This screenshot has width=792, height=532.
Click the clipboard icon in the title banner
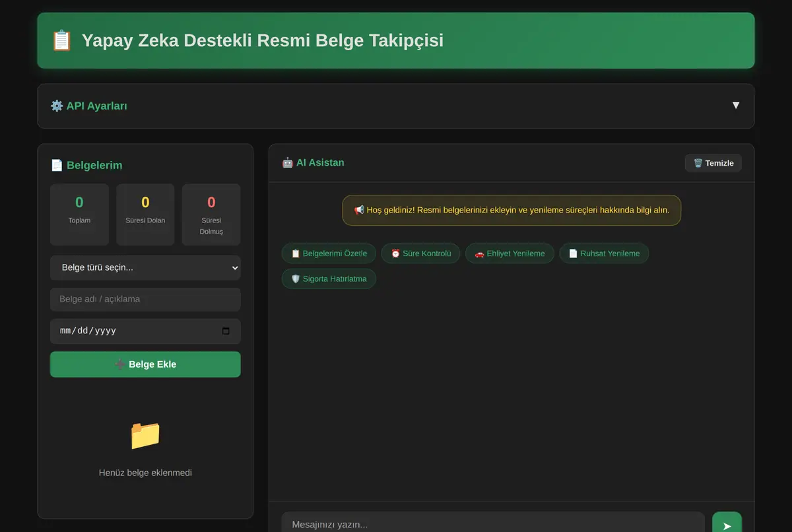tap(61, 40)
